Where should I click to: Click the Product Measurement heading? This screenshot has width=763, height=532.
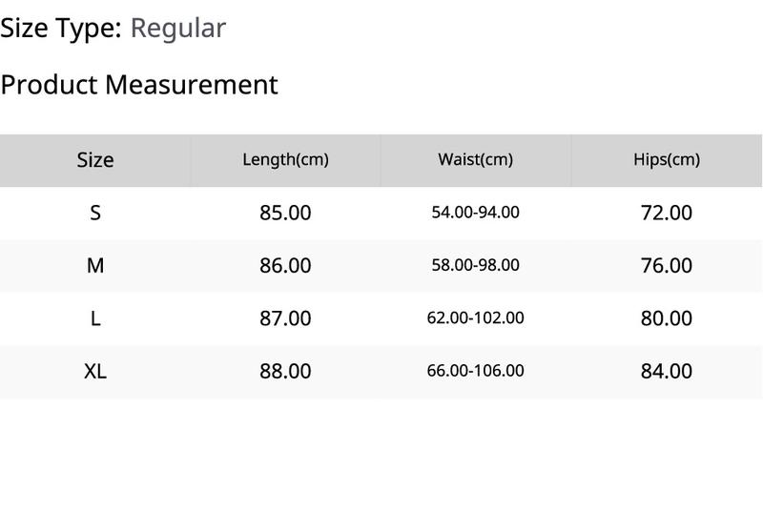click(139, 85)
